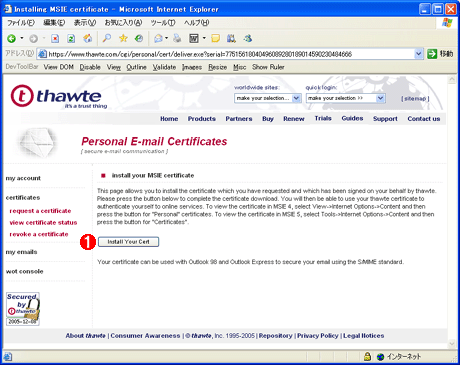Click the Privacy Policy footer link
Viewport: 460px width, 365px height.
(318, 336)
